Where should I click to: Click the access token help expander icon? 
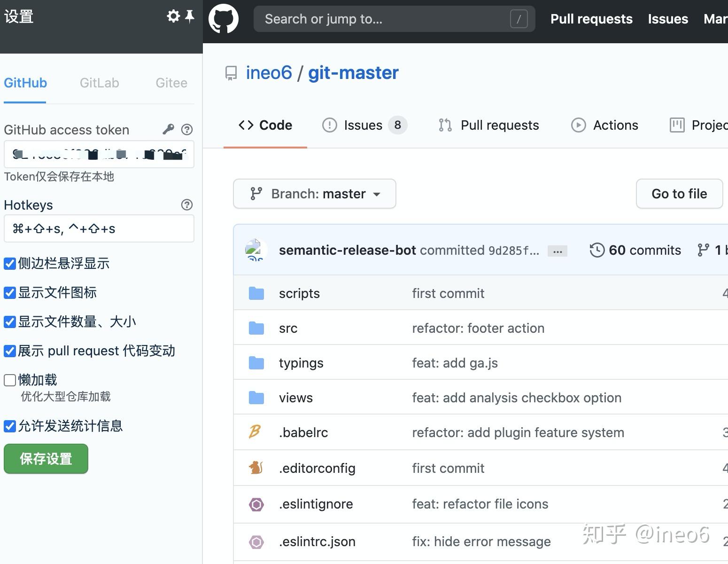click(x=186, y=129)
